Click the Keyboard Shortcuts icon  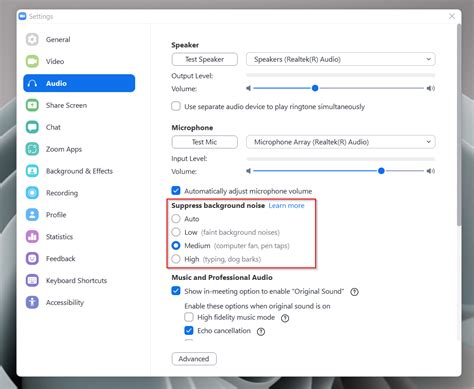pos(32,280)
